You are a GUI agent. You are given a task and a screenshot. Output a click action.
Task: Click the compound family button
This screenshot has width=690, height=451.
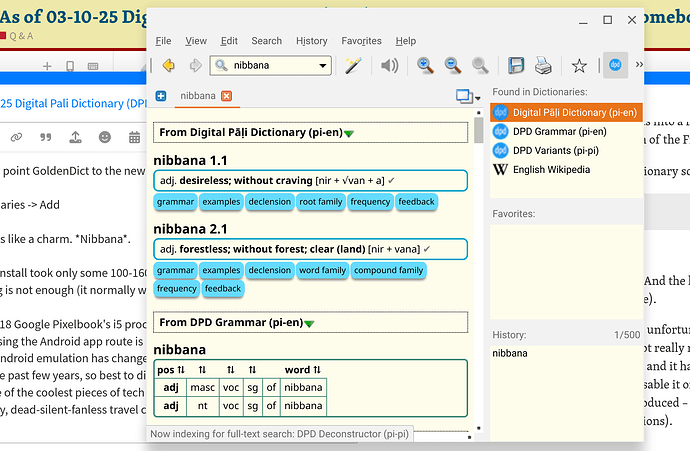point(389,270)
